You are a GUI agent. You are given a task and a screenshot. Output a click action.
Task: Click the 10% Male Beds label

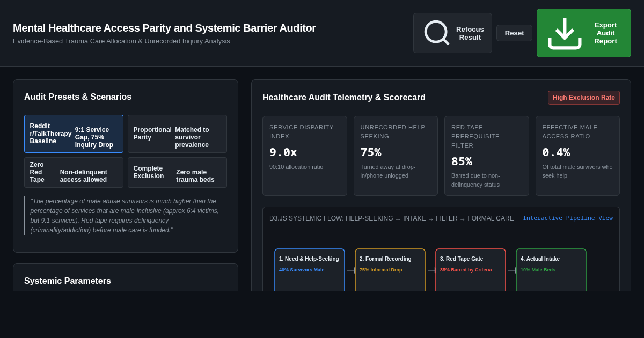pos(538,270)
